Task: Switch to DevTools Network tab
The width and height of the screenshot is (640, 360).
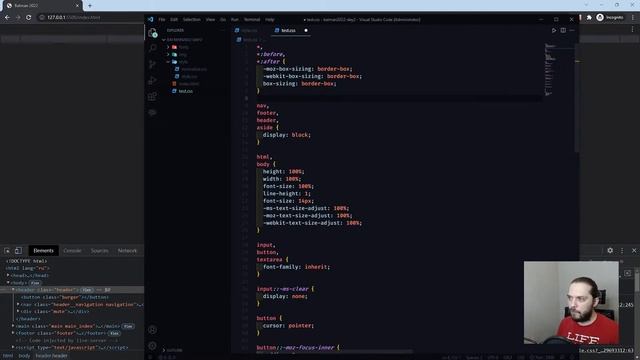Action: (127, 251)
